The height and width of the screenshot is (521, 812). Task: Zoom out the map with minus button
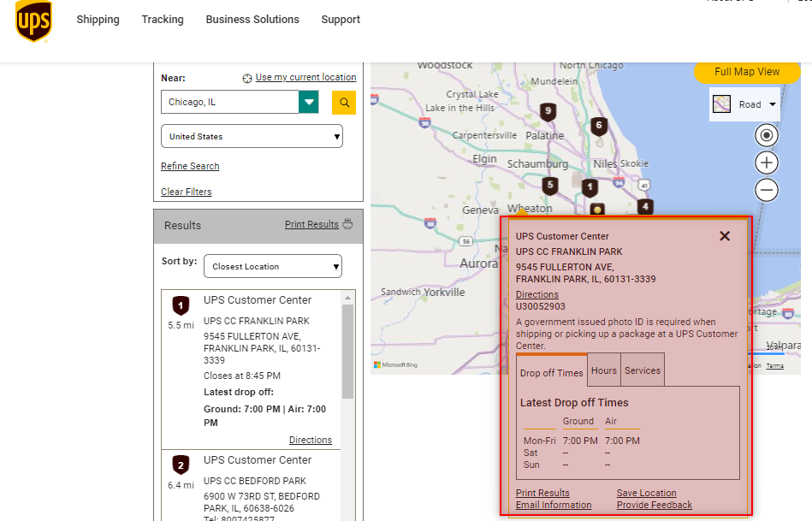[767, 190]
